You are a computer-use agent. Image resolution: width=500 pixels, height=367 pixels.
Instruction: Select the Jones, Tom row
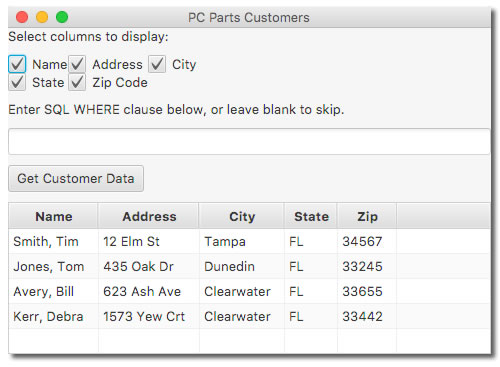pos(249,266)
